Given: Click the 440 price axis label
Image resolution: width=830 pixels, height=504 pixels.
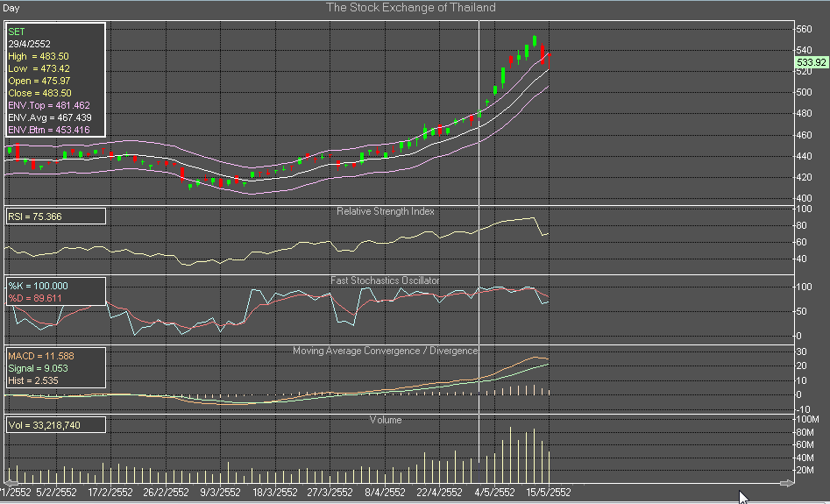Looking at the screenshot, I should pyautogui.click(x=804, y=156).
